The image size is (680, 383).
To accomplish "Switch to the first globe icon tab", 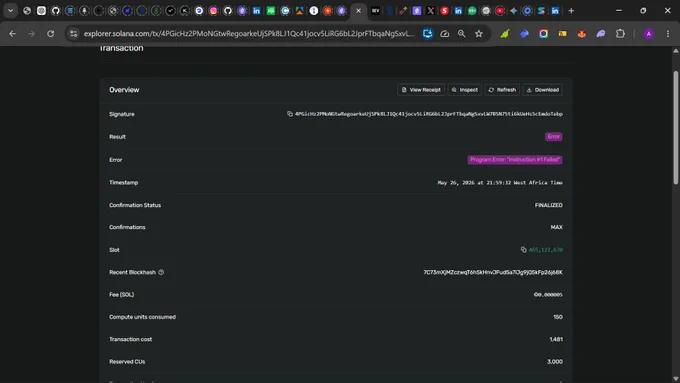I will [x=27, y=11].
